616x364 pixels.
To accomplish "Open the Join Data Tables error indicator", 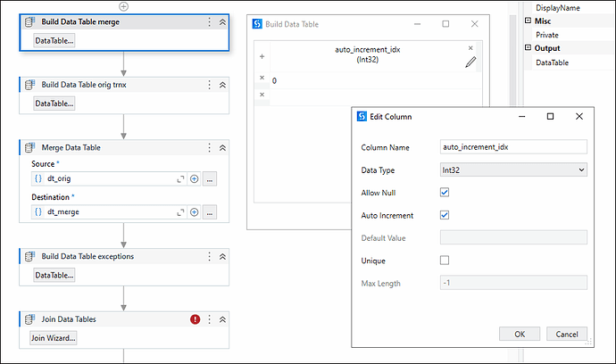I will point(195,319).
